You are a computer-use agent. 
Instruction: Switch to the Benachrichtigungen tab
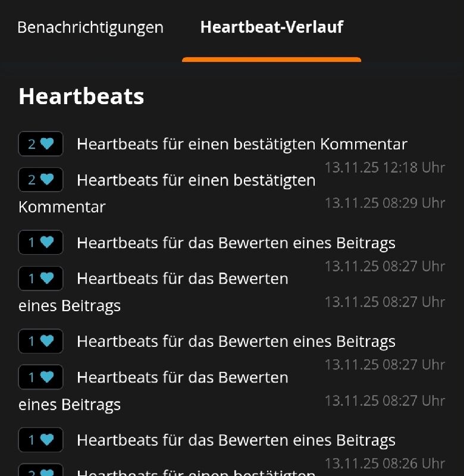pos(90,27)
